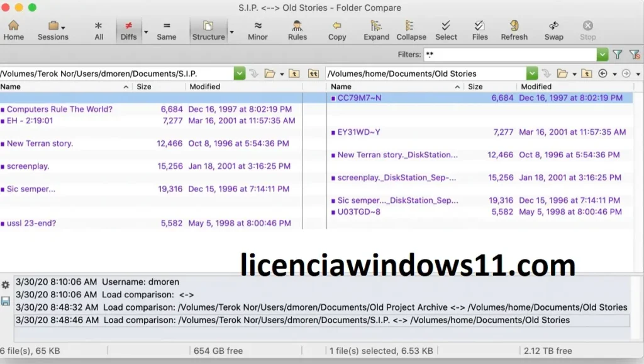644x364 pixels.
Task: Click the Copy arrow tool
Action: tap(337, 30)
